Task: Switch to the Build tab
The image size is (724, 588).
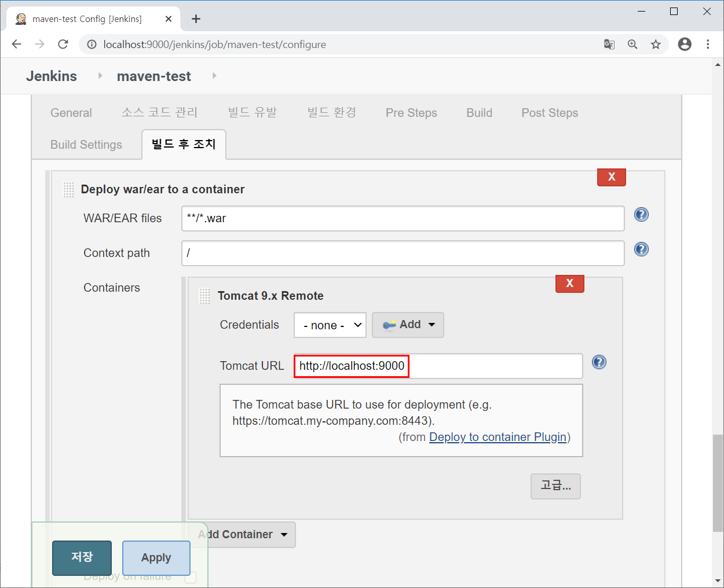Action: (480, 113)
